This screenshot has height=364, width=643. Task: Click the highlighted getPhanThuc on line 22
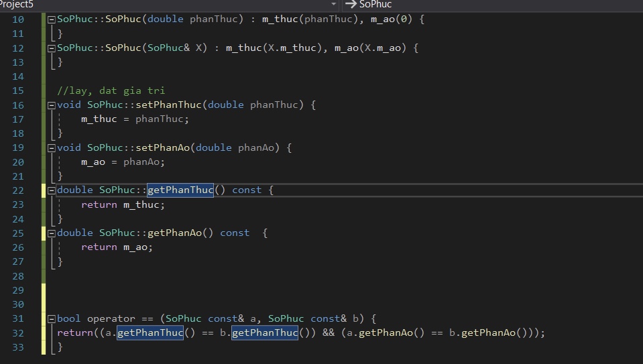tap(180, 190)
